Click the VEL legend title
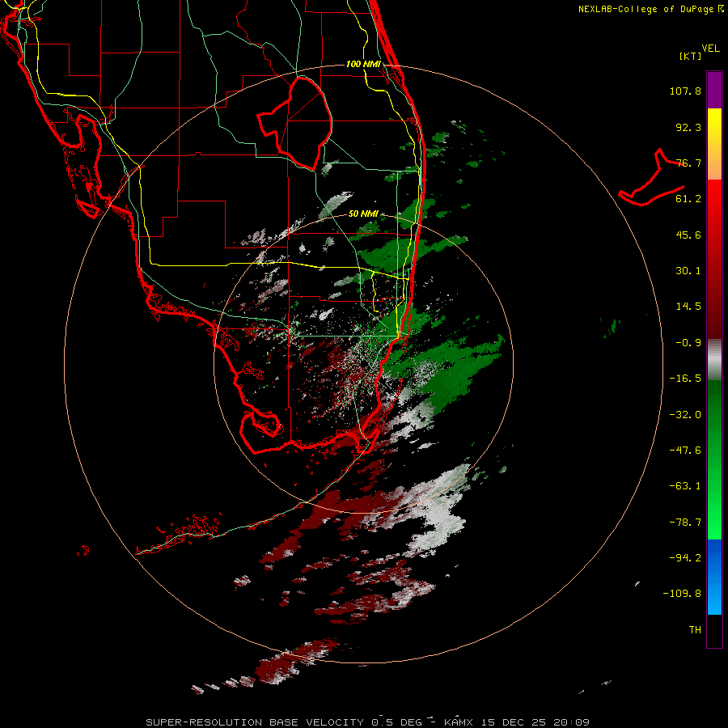Screen dimensions: 728x728 [x=710, y=49]
